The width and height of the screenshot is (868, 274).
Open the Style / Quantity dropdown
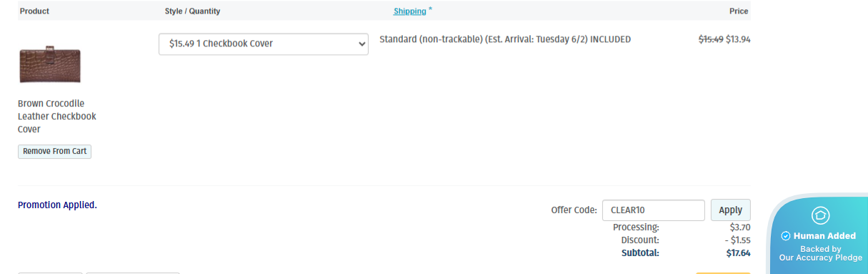coord(264,44)
